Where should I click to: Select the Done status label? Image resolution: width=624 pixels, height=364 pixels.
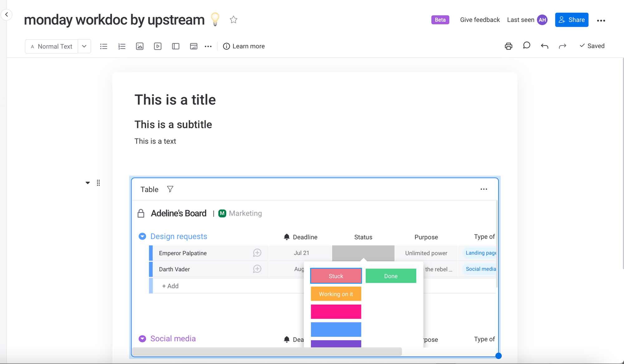pos(391,275)
